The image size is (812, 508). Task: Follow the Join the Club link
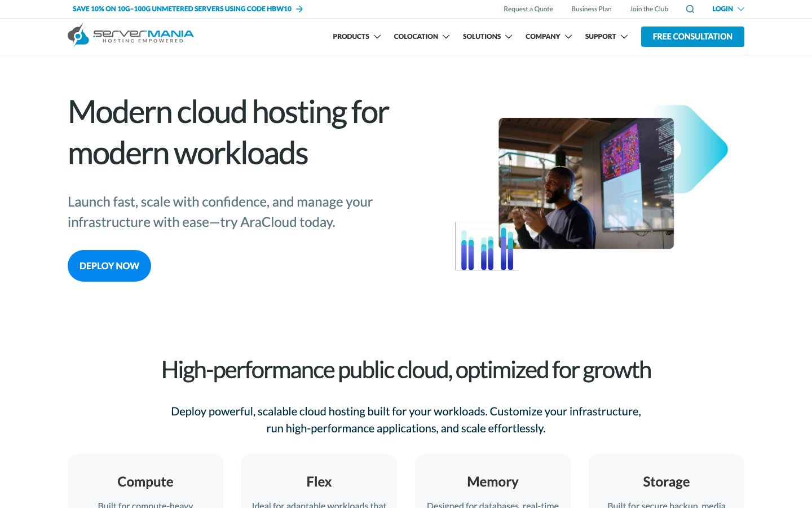click(x=649, y=9)
